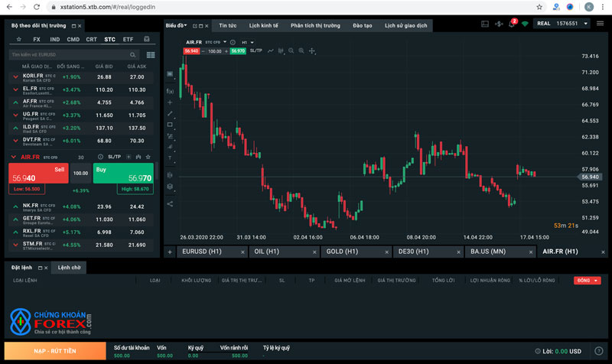612x364 pixels.
Task: Toggle SL/TP in the AIR.FR market watch row
Action: (114, 157)
